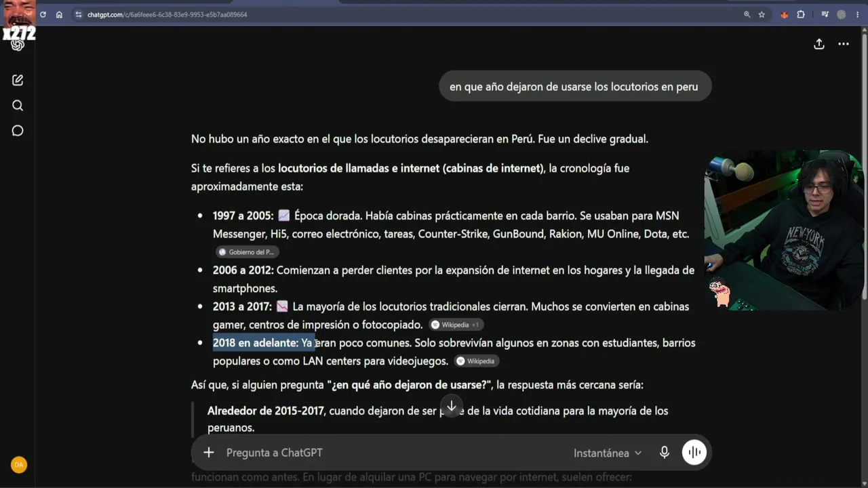The image size is (868, 488).
Task: Expand the Instantánea model selector
Action: point(608,453)
